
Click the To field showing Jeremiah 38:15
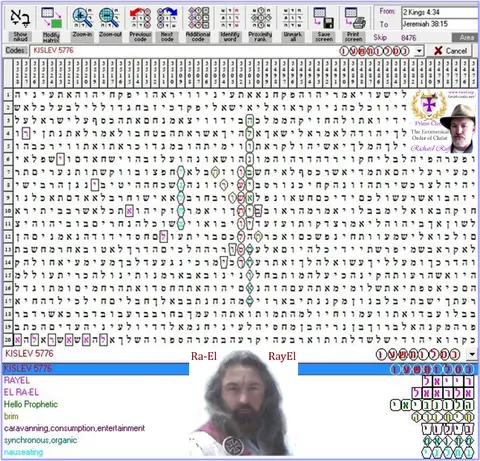tap(439, 24)
